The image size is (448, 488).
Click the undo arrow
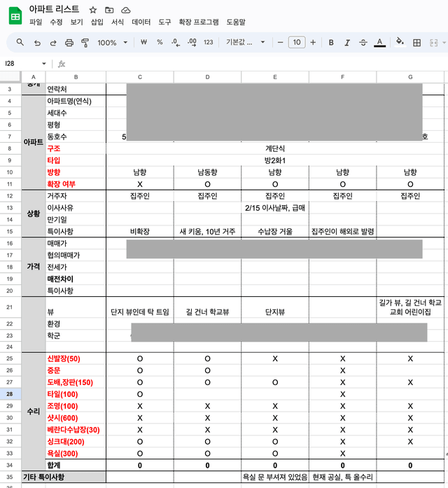pyautogui.click(x=37, y=43)
